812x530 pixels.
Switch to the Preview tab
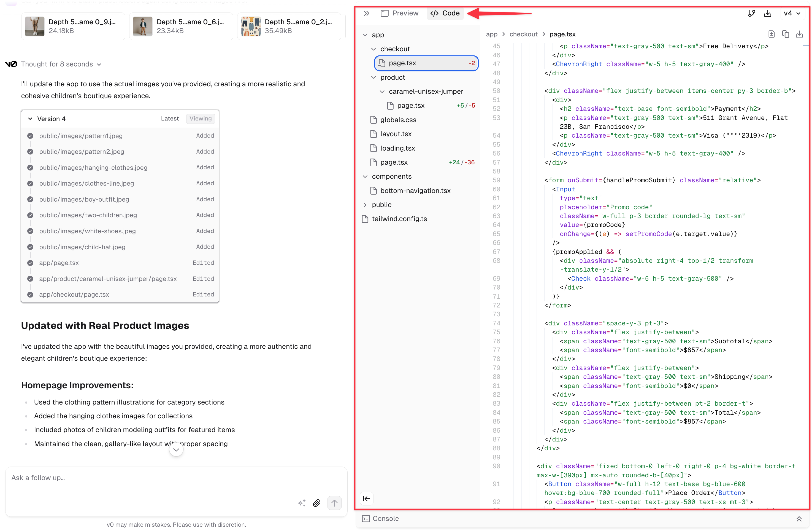click(x=399, y=13)
